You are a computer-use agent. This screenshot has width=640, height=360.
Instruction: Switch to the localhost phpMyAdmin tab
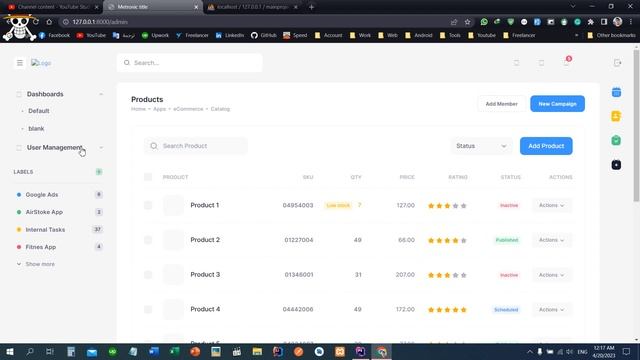coord(252,7)
